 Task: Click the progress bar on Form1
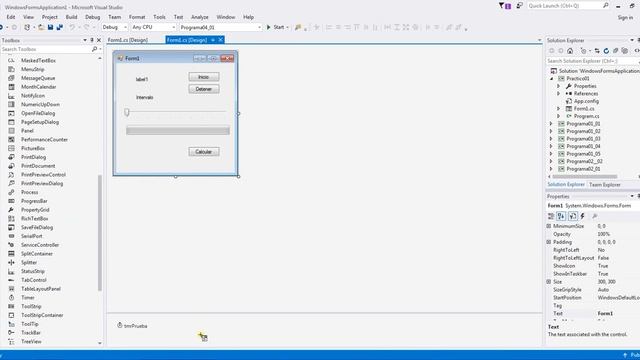pos(178,131)
